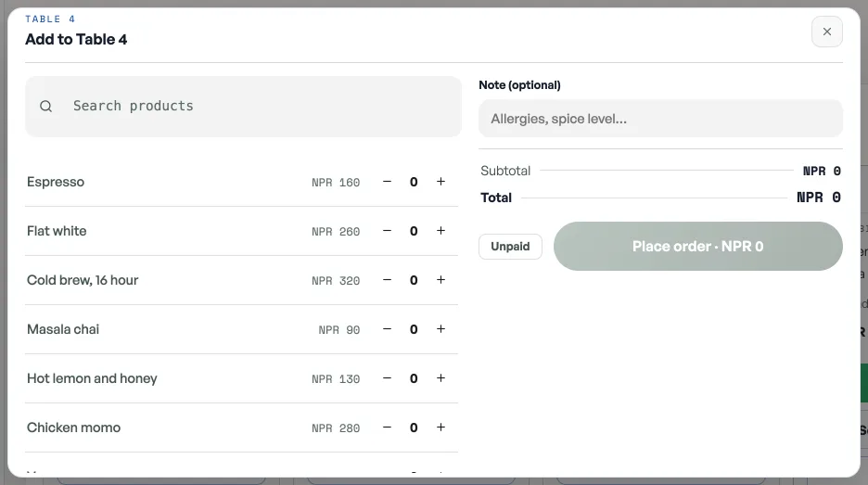
Task: Click minus for Masala chai
Action: point(387,329)
